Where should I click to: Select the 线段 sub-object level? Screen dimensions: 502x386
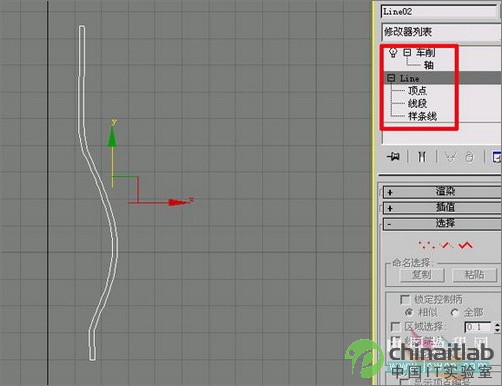tap(417, 103)
